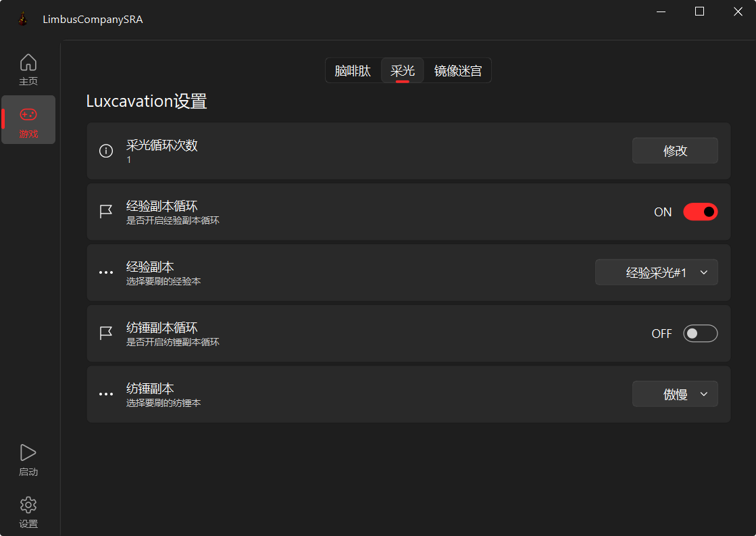
Task: Maximize the LimbusCompanySRA window
Action: [700, 11]
